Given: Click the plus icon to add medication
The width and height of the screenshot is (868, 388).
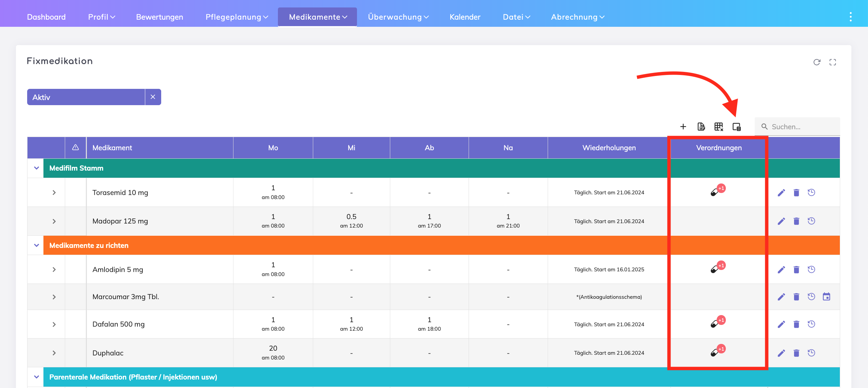Looking at the screenshot, I should click(683, 127).
